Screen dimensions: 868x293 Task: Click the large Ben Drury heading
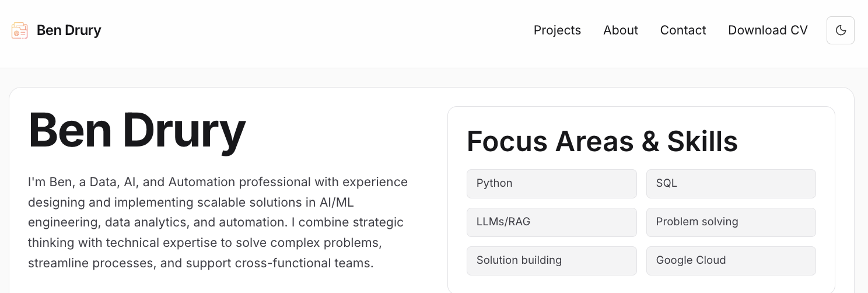(137, 131)
